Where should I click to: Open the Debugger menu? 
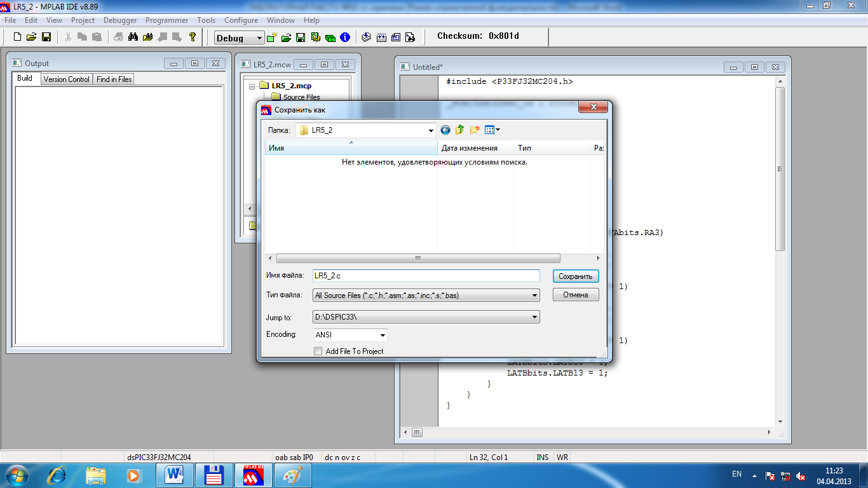[120, 20]
